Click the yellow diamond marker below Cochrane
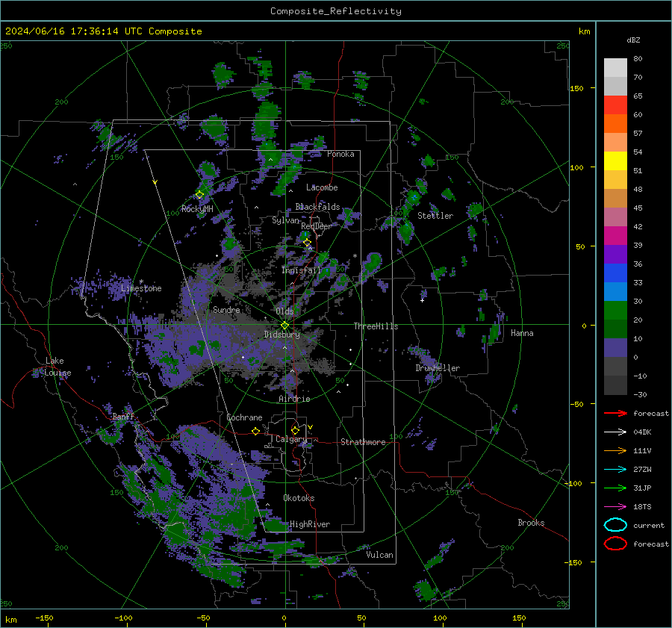Screen dimensions: 672x628 tap(256, 431)
